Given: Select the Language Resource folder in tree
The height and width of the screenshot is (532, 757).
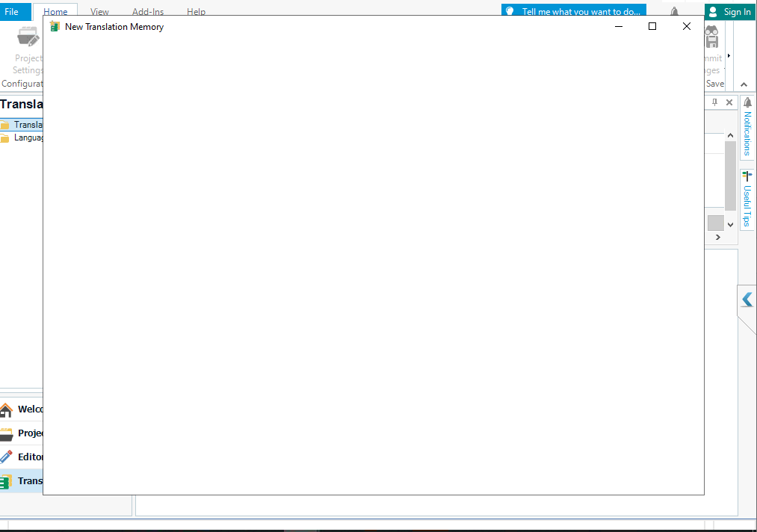Looking at the screenshot, I should [22, 137].
